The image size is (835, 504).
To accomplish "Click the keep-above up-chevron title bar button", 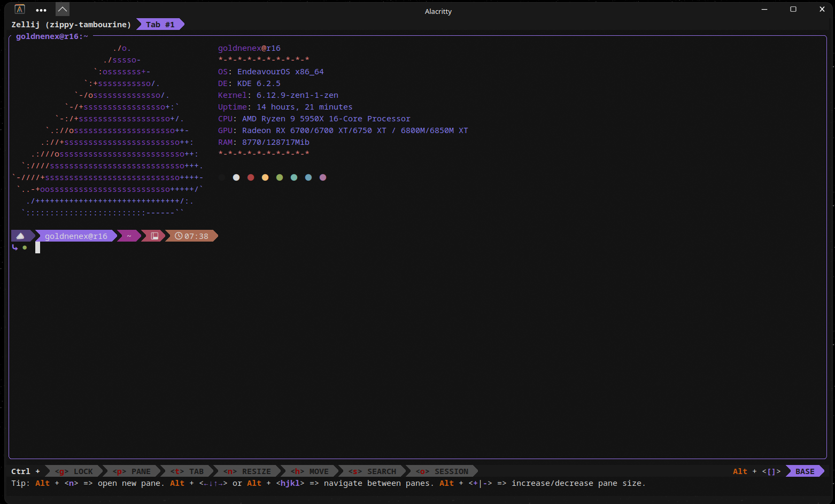I will (63, 9).
